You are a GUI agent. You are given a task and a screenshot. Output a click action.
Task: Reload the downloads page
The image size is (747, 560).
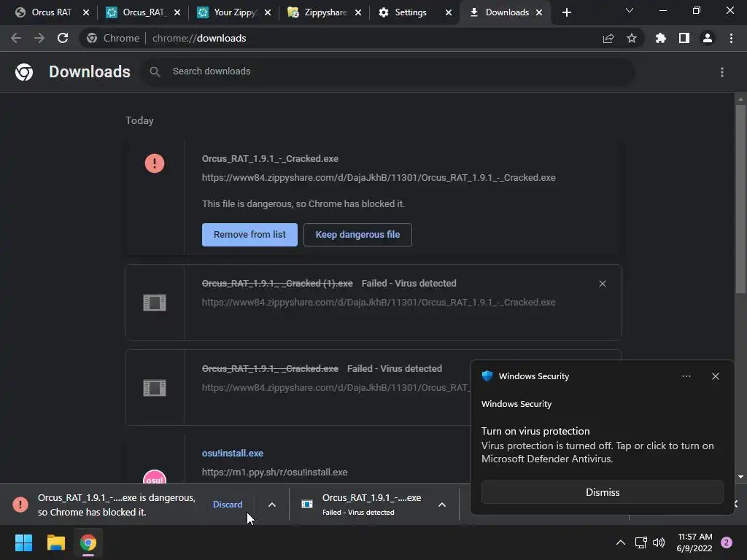(63, 38)
